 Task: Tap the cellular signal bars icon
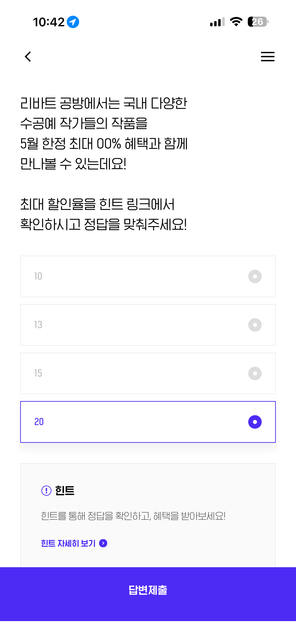click(217, 22)
